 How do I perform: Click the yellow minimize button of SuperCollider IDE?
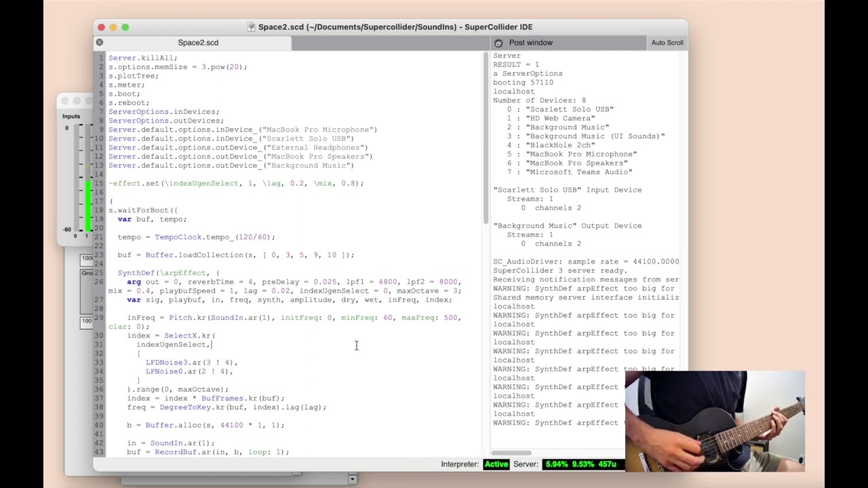point(113,27)
